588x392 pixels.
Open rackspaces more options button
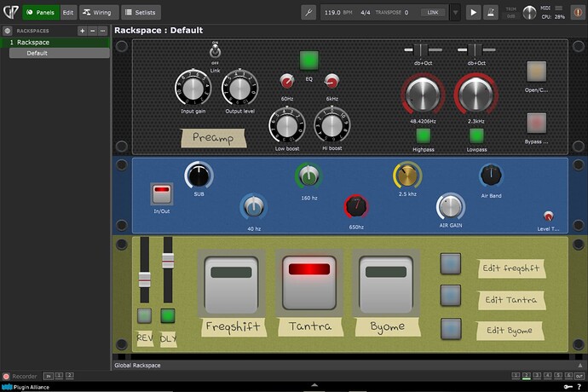[103, 31]
